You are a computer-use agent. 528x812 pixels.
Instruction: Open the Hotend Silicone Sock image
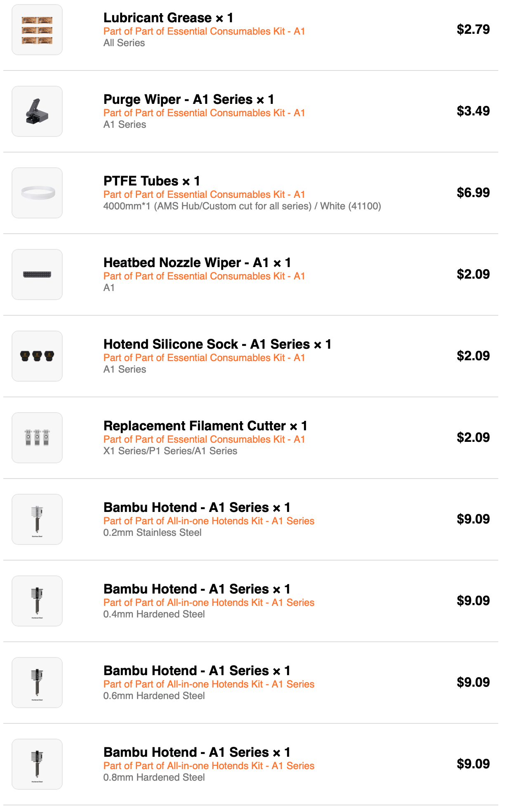pos(37,356)
